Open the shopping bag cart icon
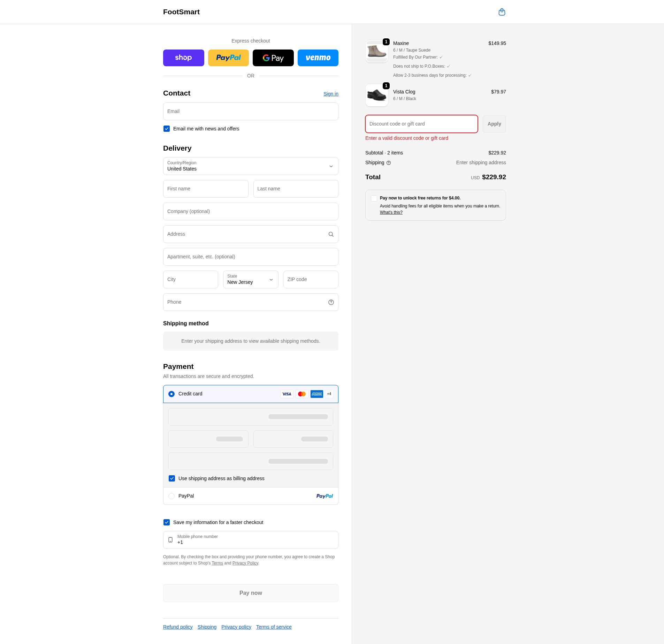Image resolution: width=664 pixels, height=644 pixels. 502,12
